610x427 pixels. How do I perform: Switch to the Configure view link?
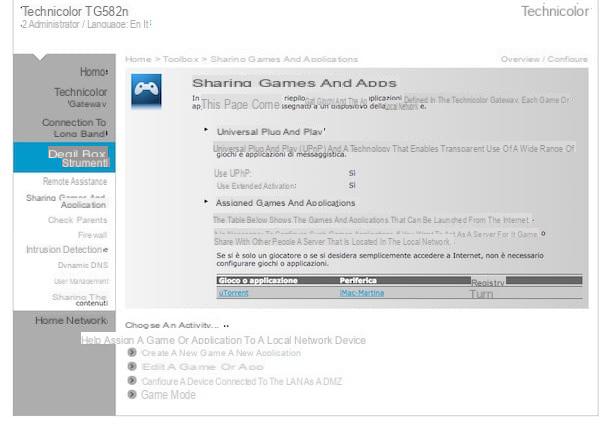[568, 60]
